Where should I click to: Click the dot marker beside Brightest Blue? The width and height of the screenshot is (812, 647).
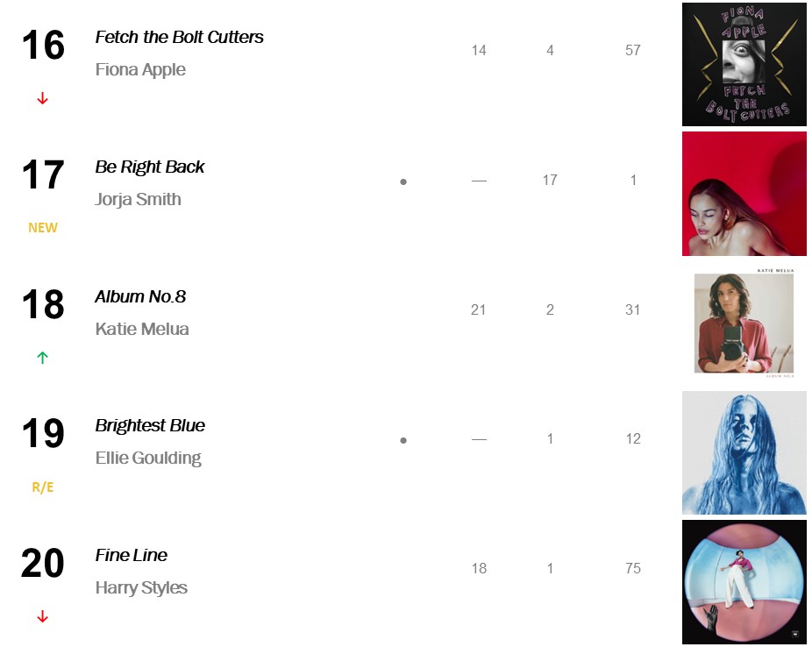[403, 440]
